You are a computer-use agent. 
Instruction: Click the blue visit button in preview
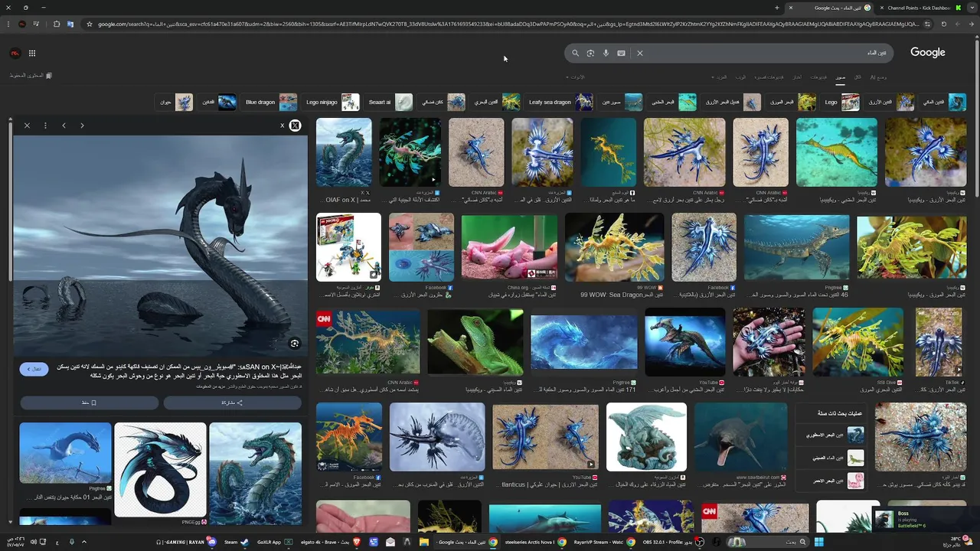[34, 369]
